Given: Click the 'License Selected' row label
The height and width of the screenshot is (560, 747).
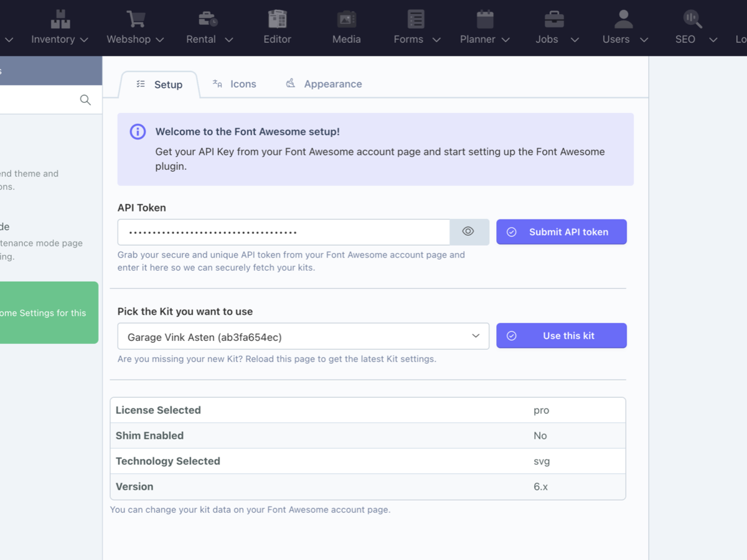Looking at the screenshot, I should pos(158,410).
